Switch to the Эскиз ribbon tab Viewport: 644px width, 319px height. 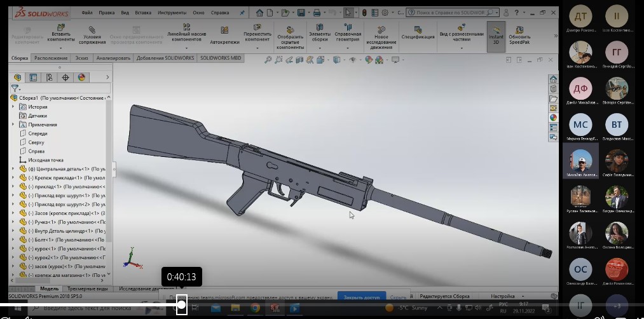81,58
